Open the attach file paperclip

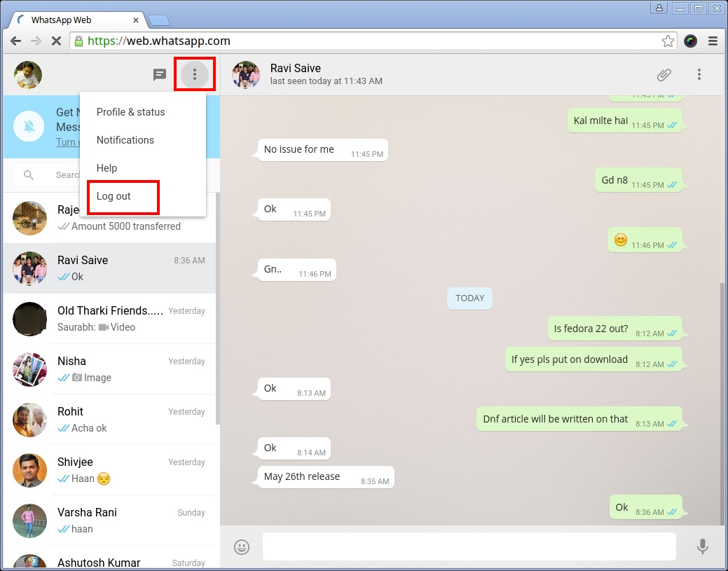coord(664,74)
